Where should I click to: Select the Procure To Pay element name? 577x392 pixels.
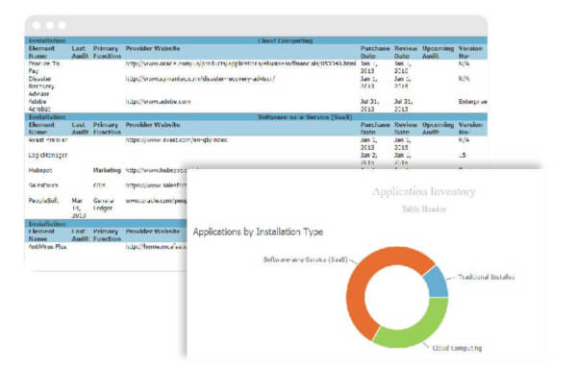pyautogui.click(x=44, y=67)
